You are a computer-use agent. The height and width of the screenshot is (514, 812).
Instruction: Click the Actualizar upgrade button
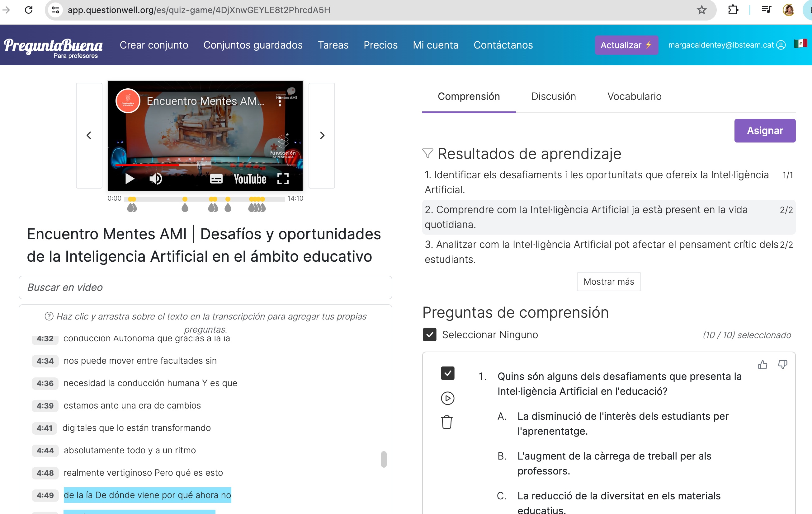[626, 45]
